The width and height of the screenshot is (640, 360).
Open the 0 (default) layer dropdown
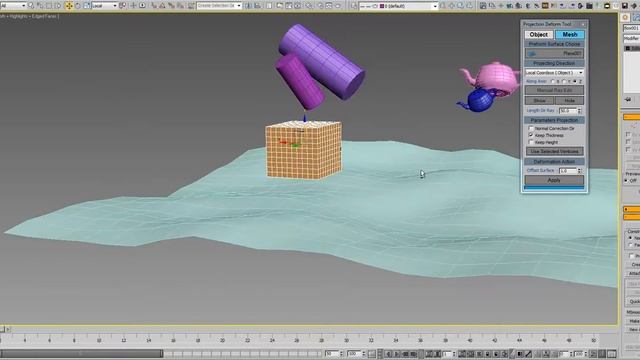pyautogui.click(x=398, y=6)
